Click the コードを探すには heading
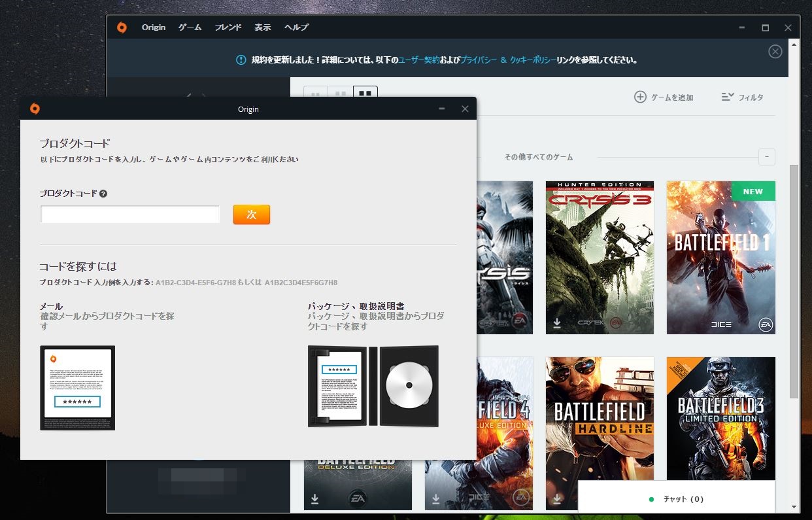Viewport: 812px width, 520px height. 78,267
